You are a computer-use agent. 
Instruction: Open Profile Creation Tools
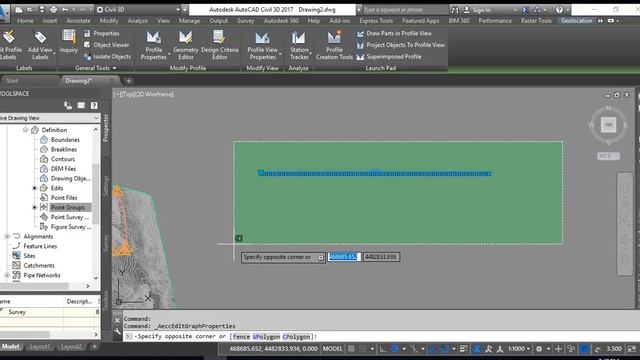pyautogui.click(x=334, y=45)
